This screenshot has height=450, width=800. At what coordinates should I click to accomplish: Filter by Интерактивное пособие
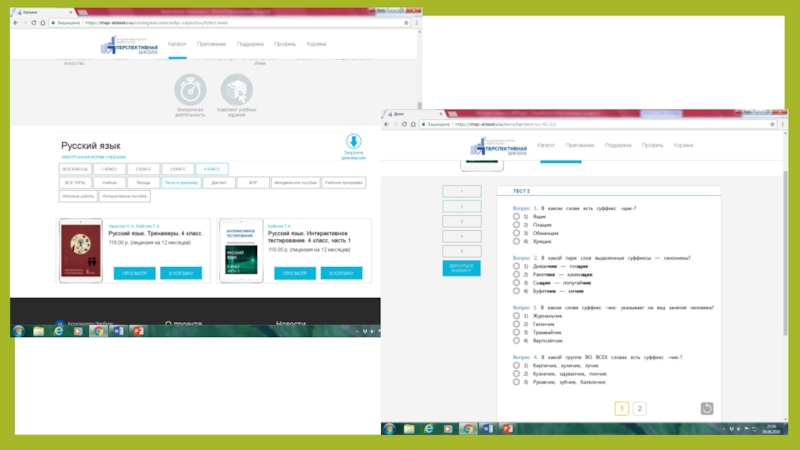[124, 196]
